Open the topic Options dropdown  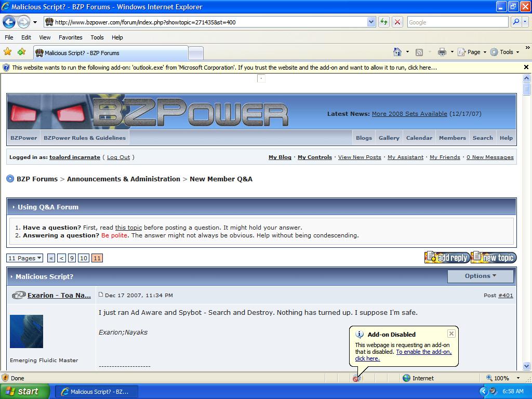click(481, 276)
